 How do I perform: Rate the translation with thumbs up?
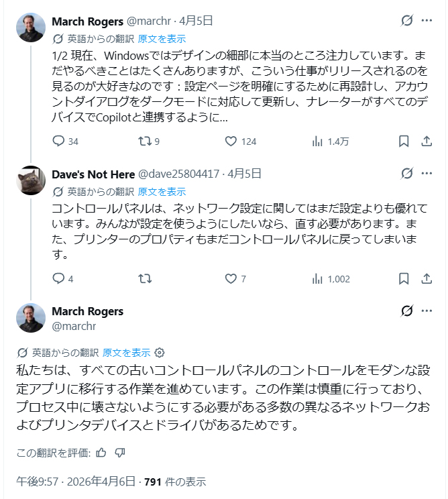click(x=101, y=453)
